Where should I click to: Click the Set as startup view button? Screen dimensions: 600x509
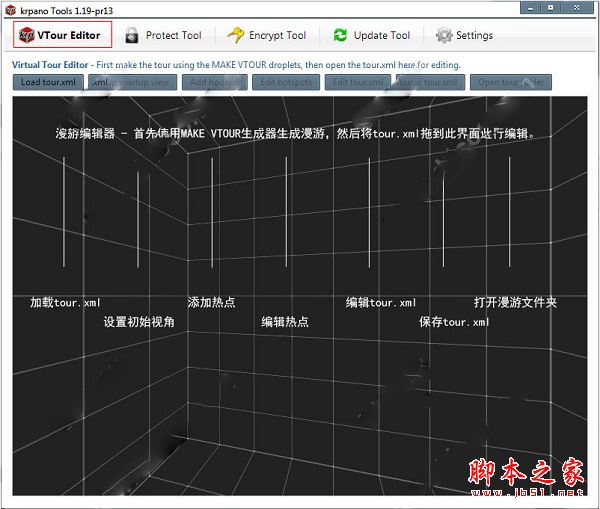(x=132, y=82)
